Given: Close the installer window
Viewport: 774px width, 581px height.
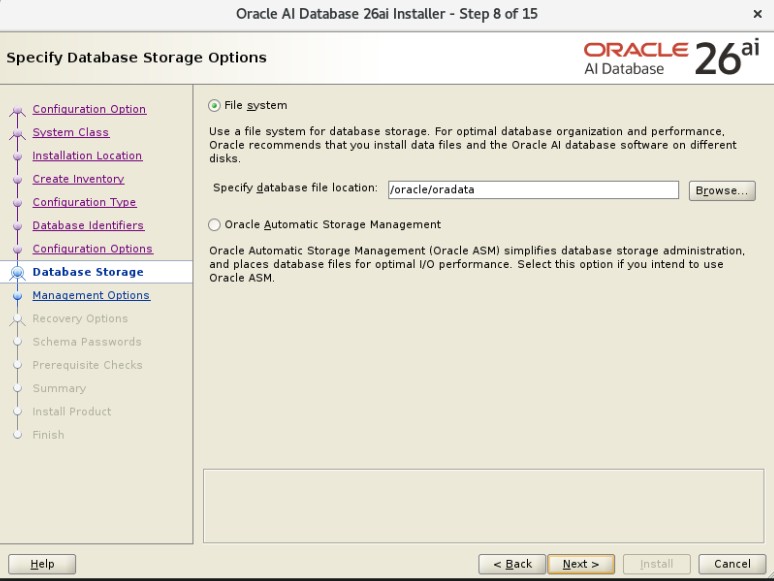Looking at the screenshot, I should [x=757, y=14].
